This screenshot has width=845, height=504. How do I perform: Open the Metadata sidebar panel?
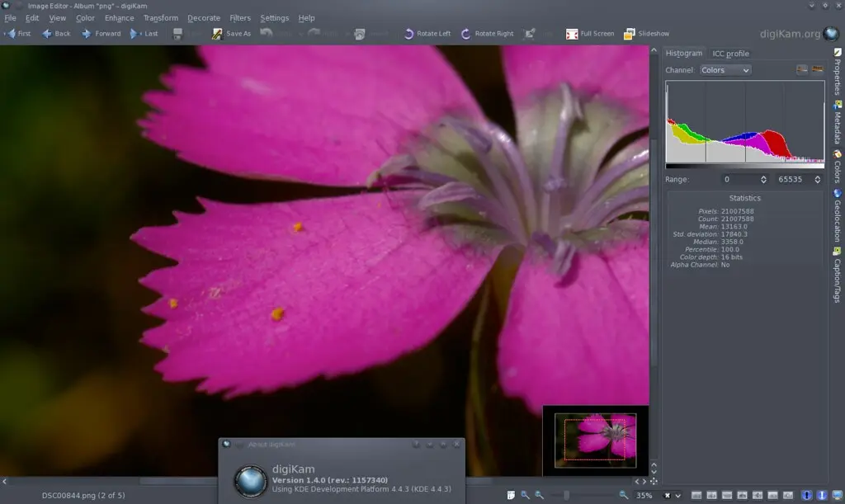click(x=839, y=121)
